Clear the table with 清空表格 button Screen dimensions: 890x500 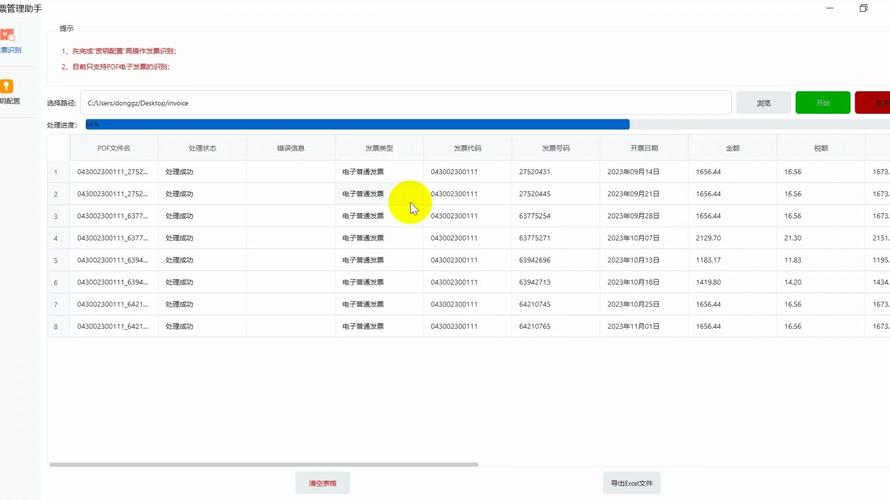[322, 483]
